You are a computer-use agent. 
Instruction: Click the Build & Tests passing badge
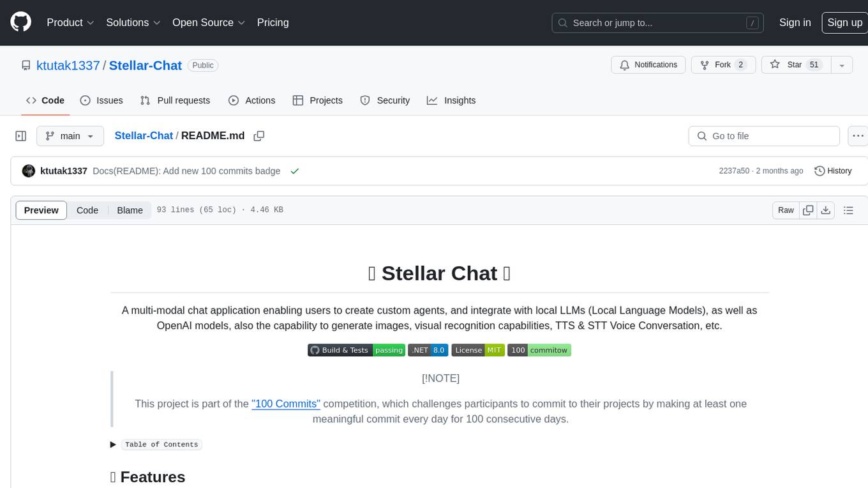pos(356,350)
